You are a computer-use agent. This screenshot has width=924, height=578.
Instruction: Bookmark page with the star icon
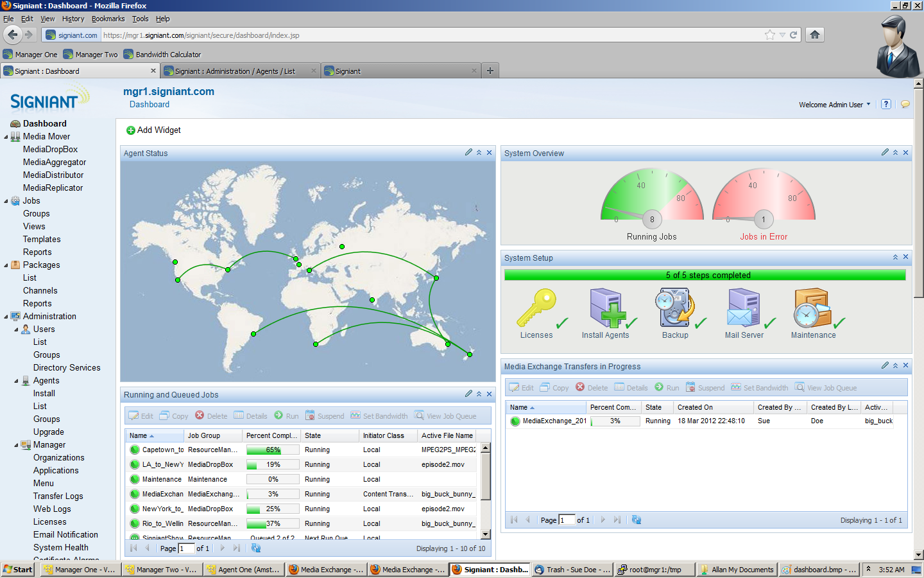pos(770,35)
